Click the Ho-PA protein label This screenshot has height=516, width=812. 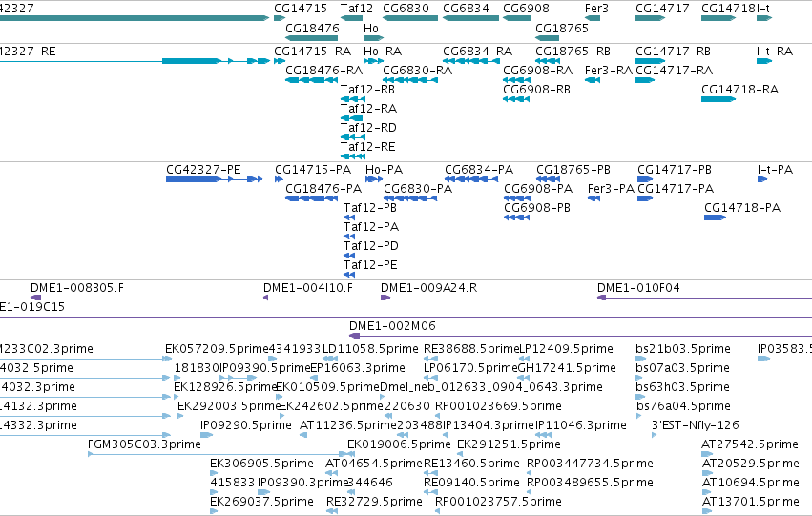384,170
